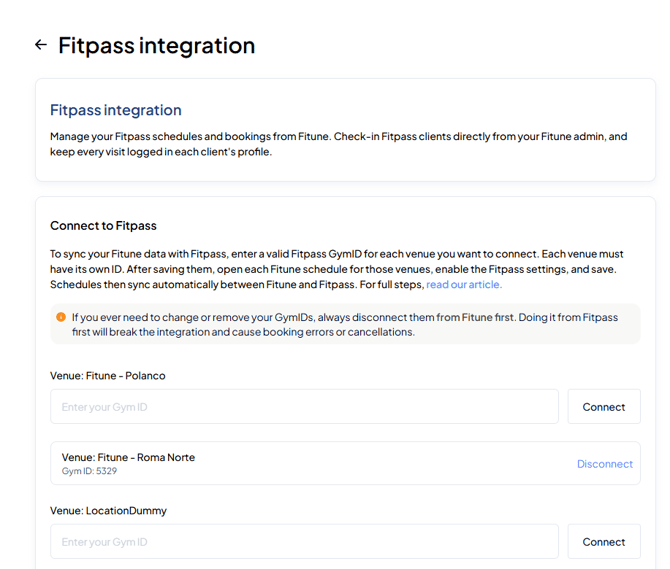Disconnect the Fitune - Roma Norte venue
Screen dimensions: 670x569
coord(605,464)
